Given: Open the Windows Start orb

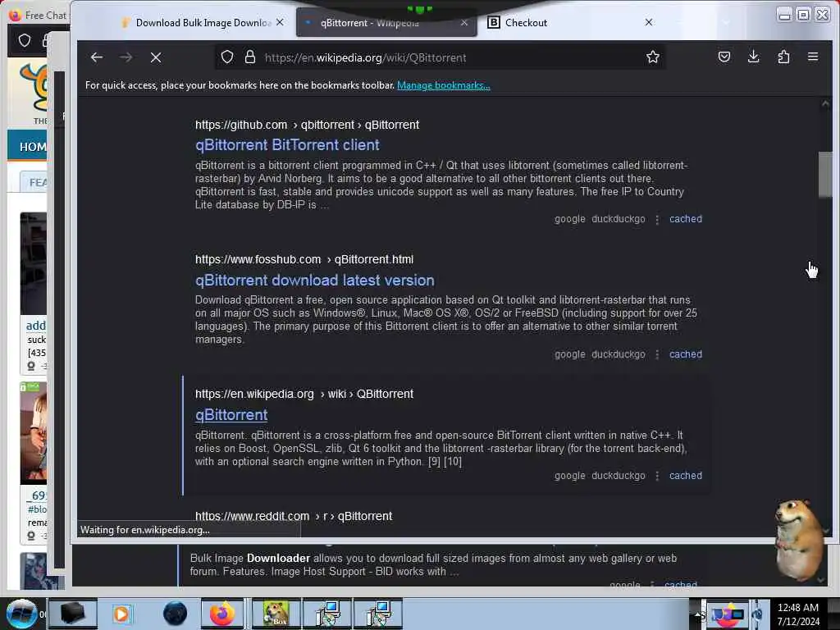Looking at the screenshot, I should click(21, 614).
